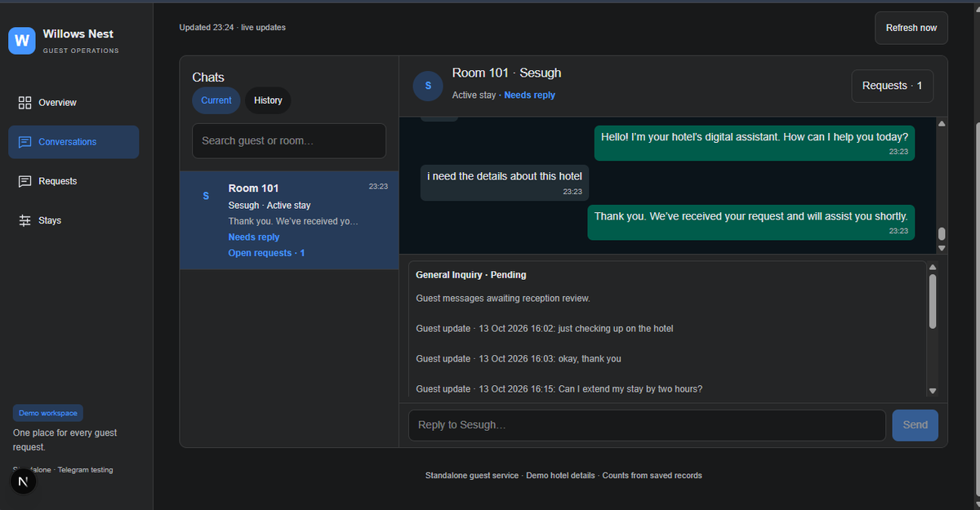Image resolution: width=980 pixels, height=510 pixels.
Task: Click the Requests message icon
Action: tap(24, 181)
